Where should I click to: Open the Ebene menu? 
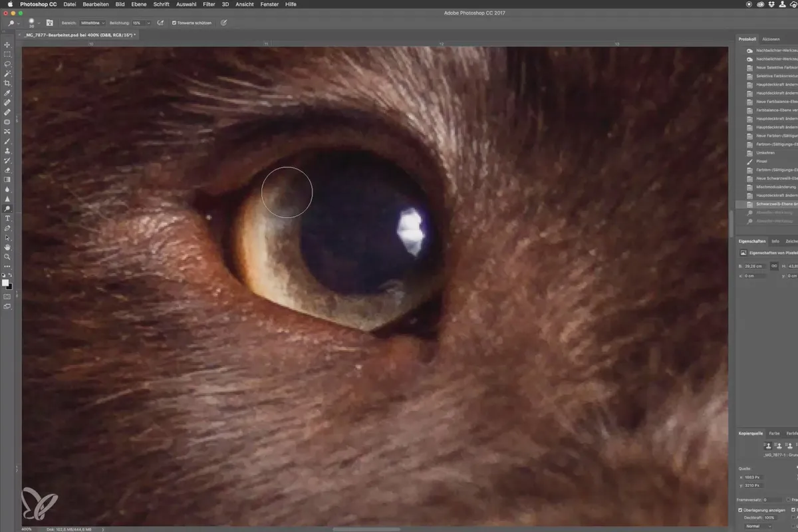click(x=139, y=4)
